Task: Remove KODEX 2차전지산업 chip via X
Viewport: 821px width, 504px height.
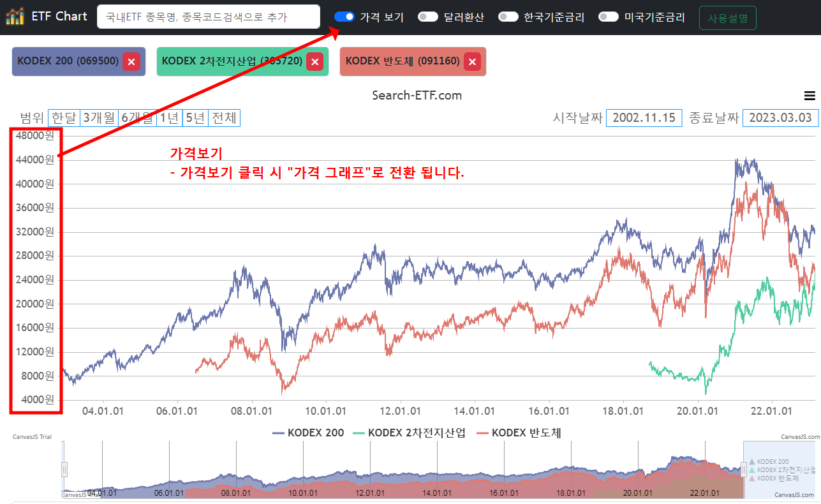Action: point(314,62)
